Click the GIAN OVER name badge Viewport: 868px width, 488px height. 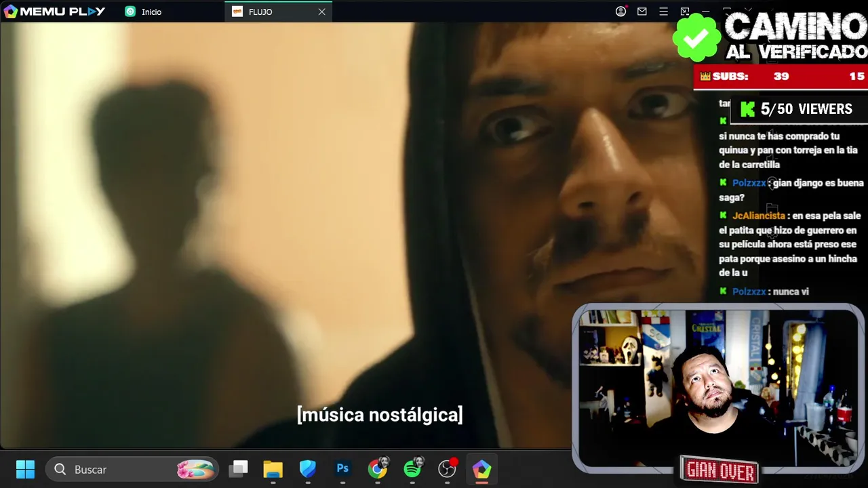[719, 470]
